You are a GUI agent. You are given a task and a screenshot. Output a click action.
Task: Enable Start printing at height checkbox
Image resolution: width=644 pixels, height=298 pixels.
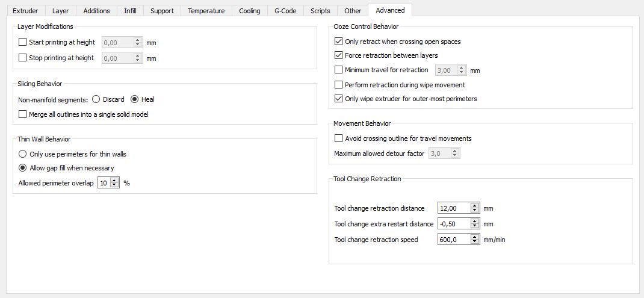tap(23, 42)
